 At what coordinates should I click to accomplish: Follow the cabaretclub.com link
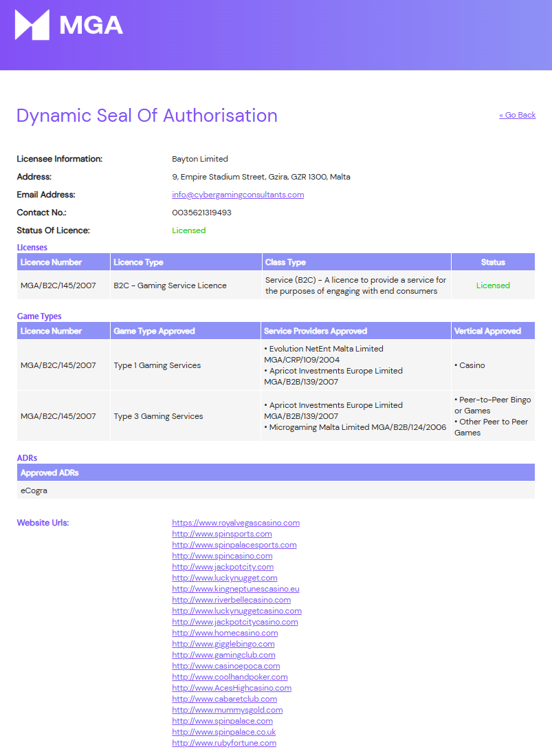pyautogui.click(x=225, y=699)
